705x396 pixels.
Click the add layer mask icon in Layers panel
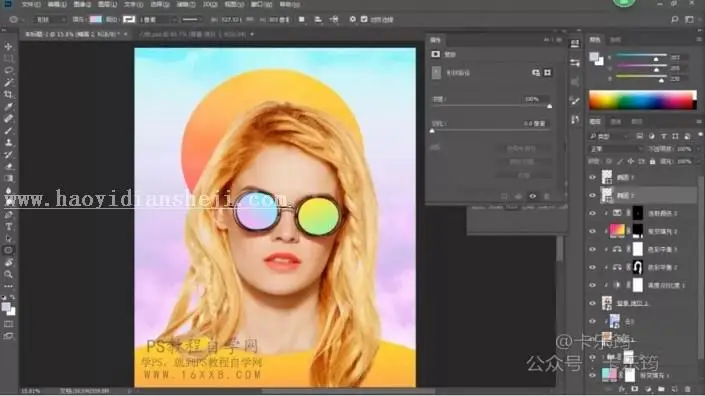point(635,389)
